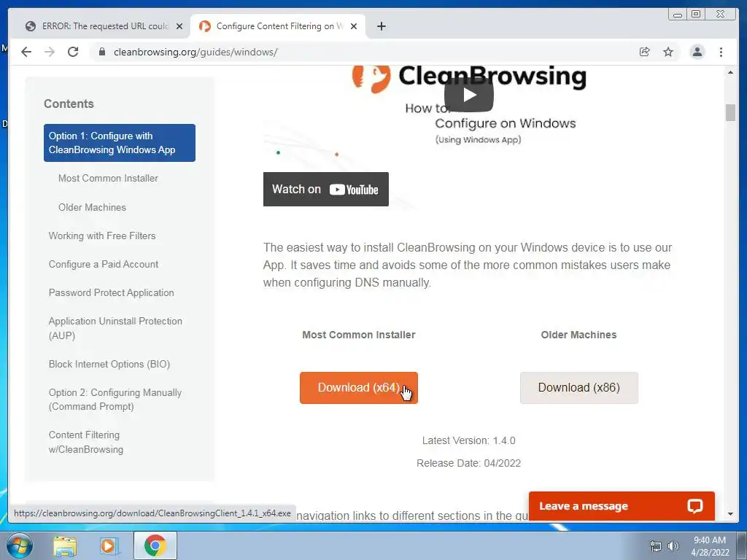Open Application Uninstall Protection (AUP)

tap(115, 328)
